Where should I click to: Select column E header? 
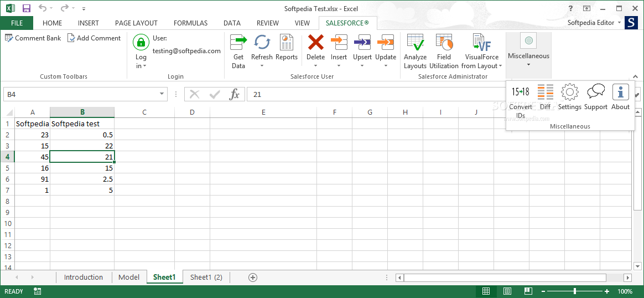click(263, 112)
